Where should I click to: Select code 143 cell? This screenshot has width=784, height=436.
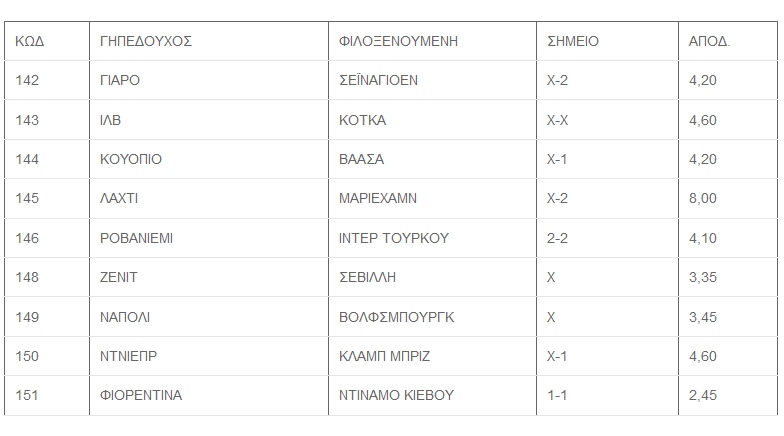pyautogui.click(x=28, y=120)
